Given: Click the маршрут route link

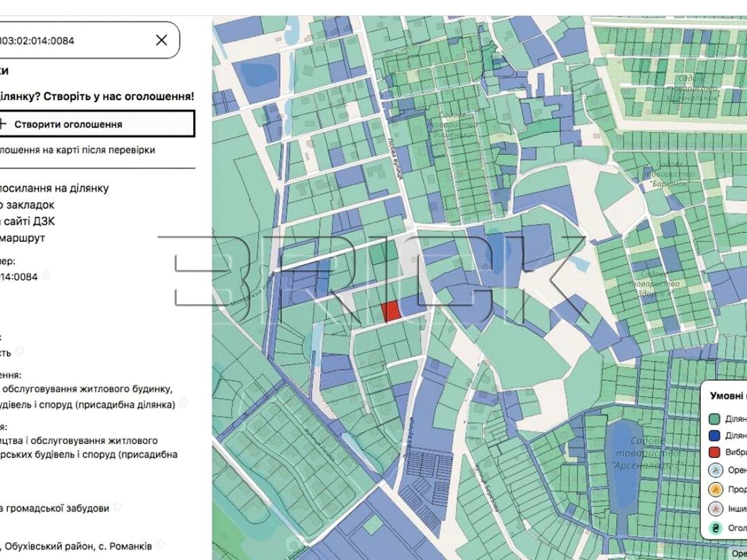Looking at the screenshot, I should [23, 238].
